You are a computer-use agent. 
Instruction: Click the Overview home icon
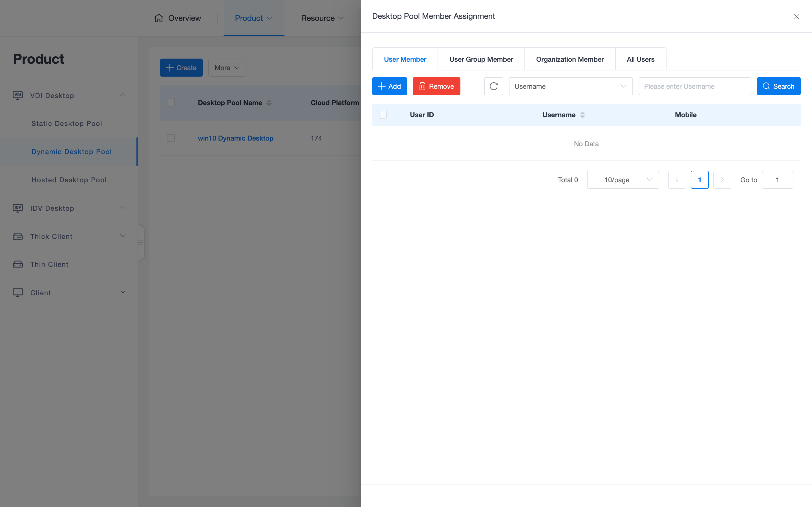tap(159, 18)
